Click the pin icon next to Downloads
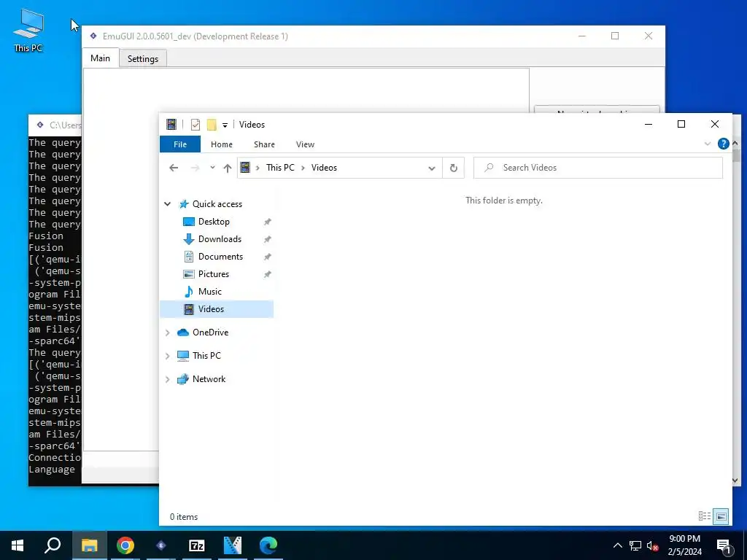Image resolution: width=747 pixels, height=560 pixels. pyautogui.click(x=268, y=239)
